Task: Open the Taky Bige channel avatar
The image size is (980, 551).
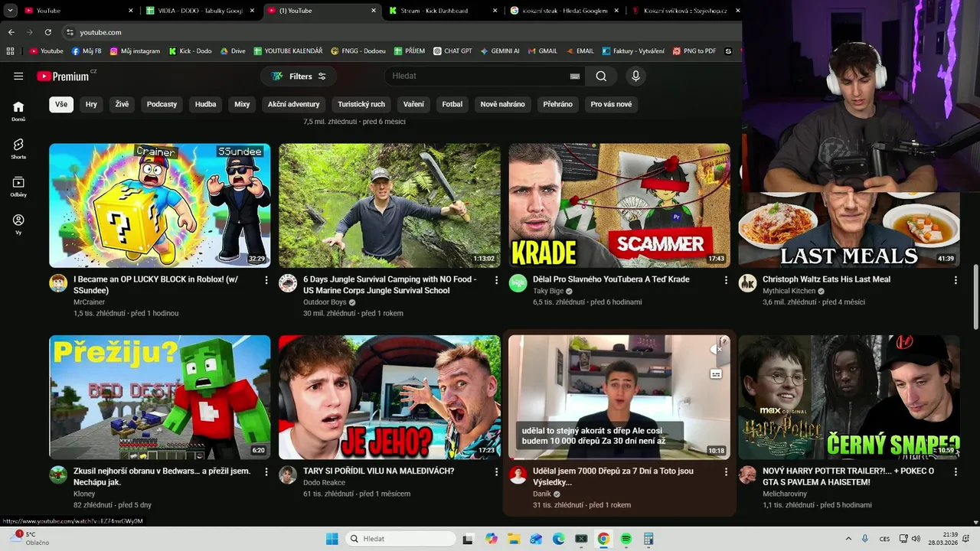Action: click(518, 283)
